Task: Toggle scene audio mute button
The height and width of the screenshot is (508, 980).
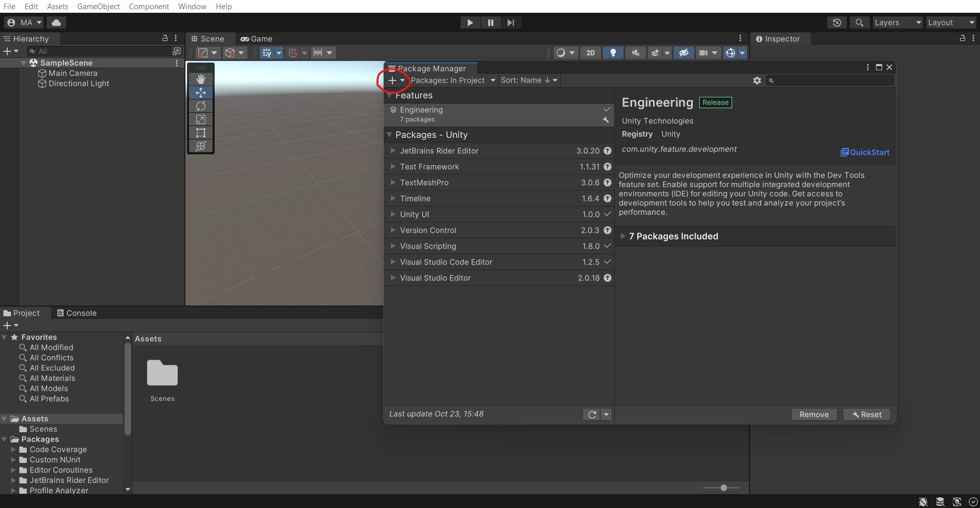Action: pos(635,53)
